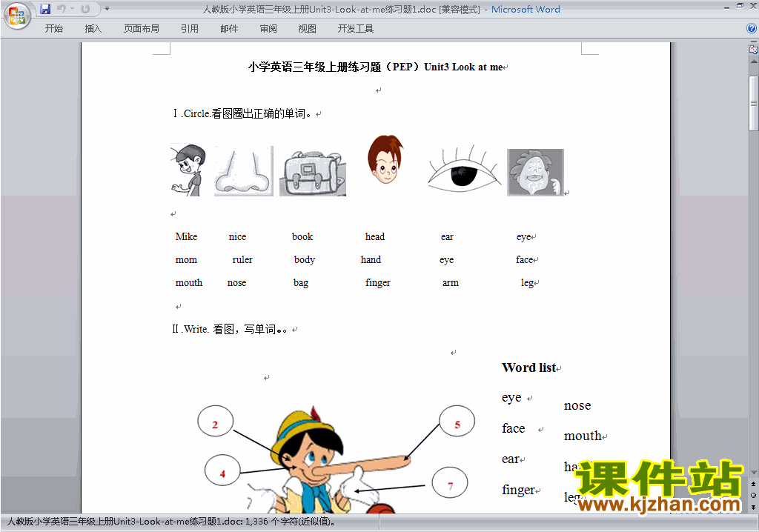The height and width of the screenshot is (532, 759).
Task: Open the 邮件 ribbon tab
Action: (229, 29)
